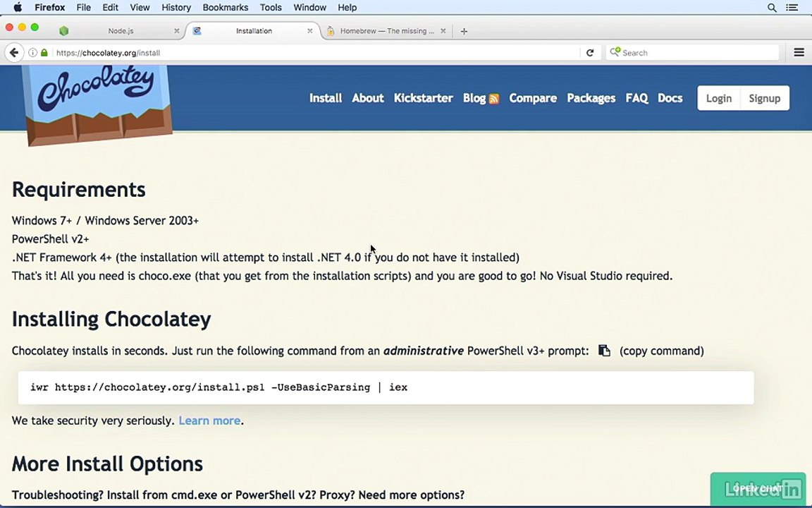Select the Installation tab
Viewport: 812px width, 508px height.
[254, 31]
